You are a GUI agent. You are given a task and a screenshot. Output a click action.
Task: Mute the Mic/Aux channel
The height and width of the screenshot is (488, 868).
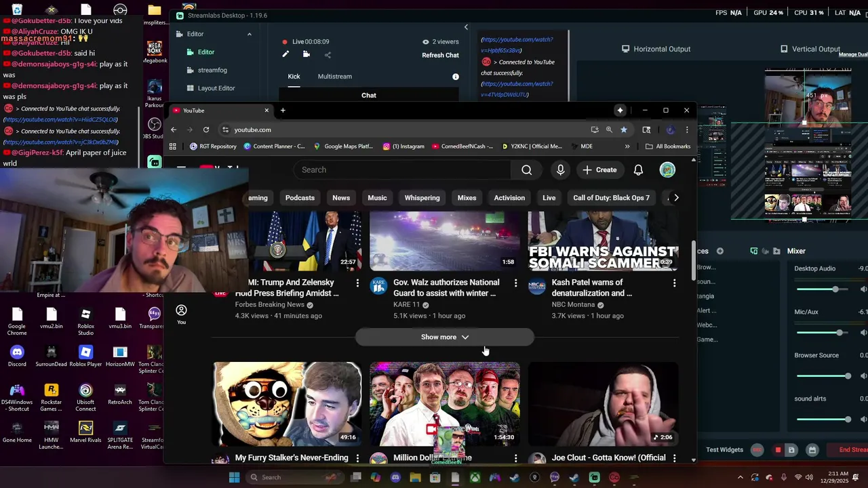pos(863,333)
